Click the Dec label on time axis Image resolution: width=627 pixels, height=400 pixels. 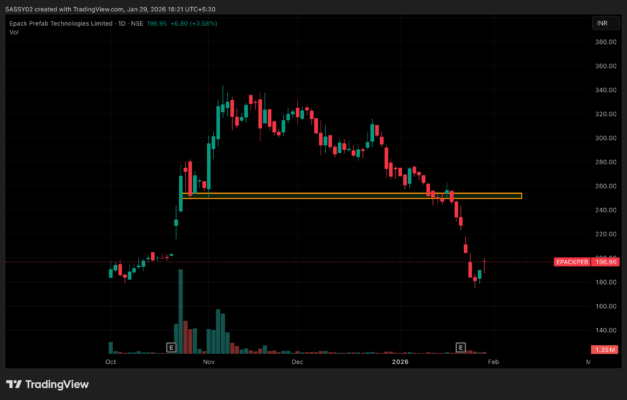[x=297, y=362]
